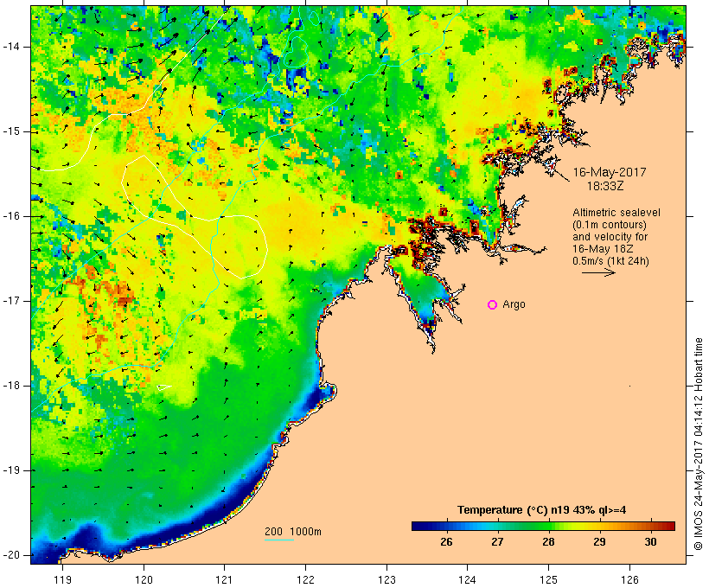Click the velocity scale reference arrow

598,272
